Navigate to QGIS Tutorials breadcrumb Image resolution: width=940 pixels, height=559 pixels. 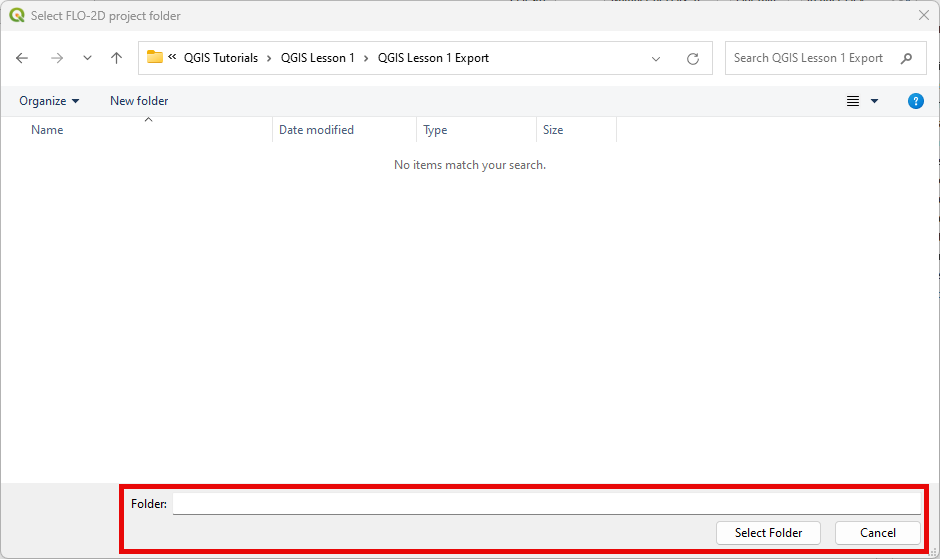tap(220, 58)
